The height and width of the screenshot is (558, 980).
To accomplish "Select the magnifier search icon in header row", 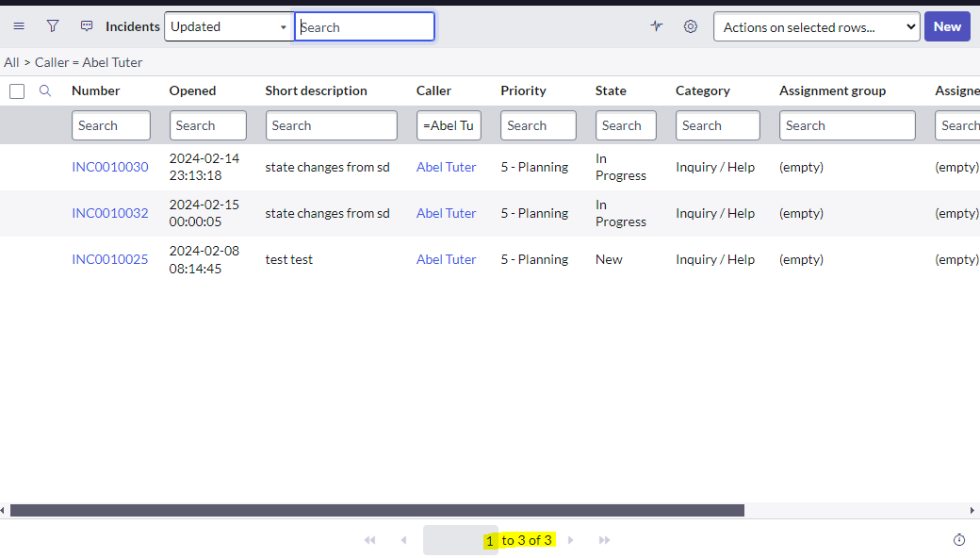I will tap(44, 90).
